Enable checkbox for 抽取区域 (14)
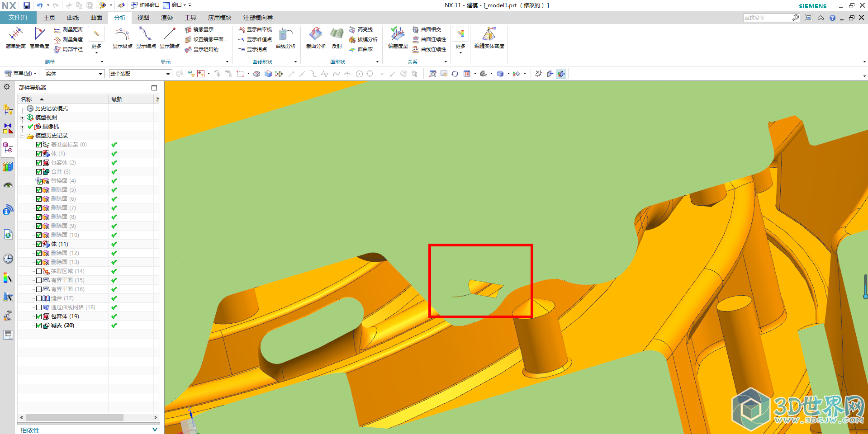The image size is (868, 434). (39, 271)
